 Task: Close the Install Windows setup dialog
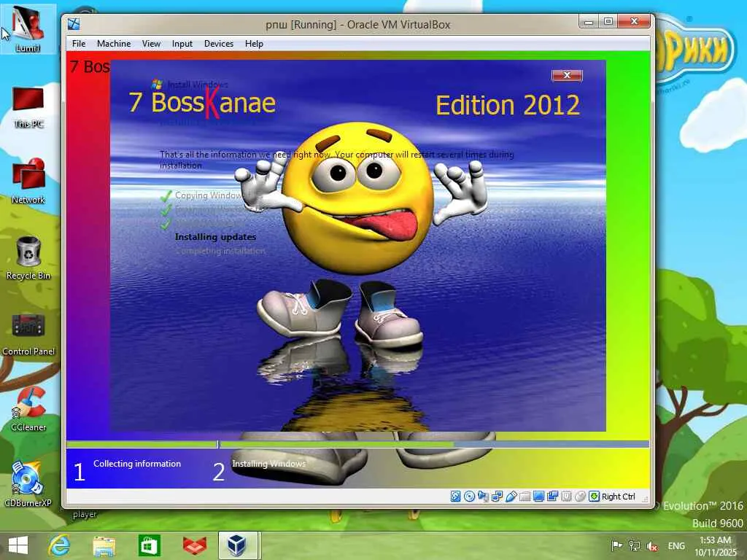tap(567, 75)
